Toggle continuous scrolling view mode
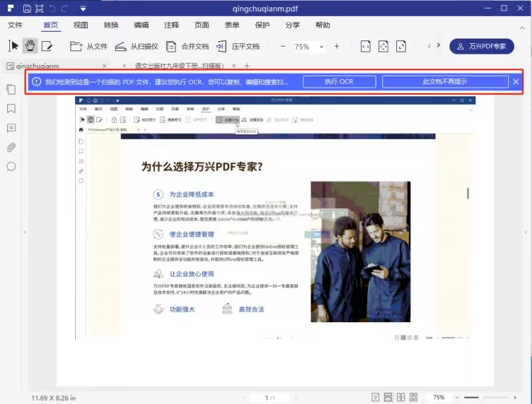The image size is (532, 404). [x=388, y=397]
